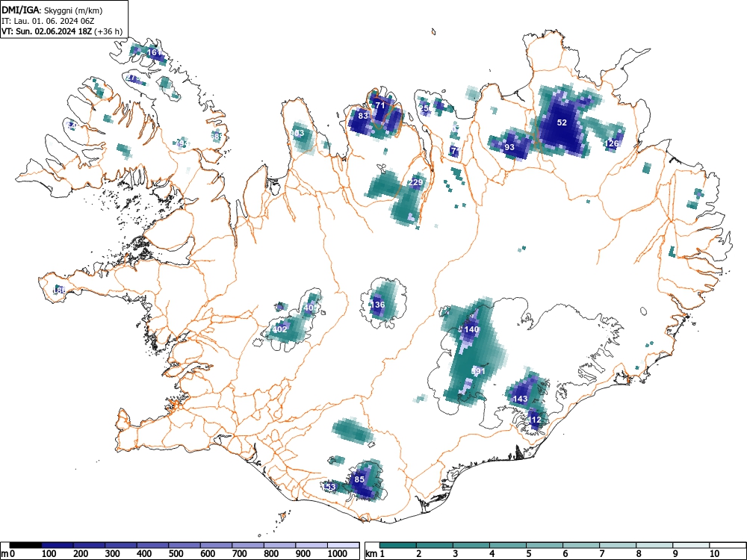Image resolution: width=747 pixels, height=560 pixels.
Task: Click the black 0–100 m legend swatch
Action: (x=25, y=545)
